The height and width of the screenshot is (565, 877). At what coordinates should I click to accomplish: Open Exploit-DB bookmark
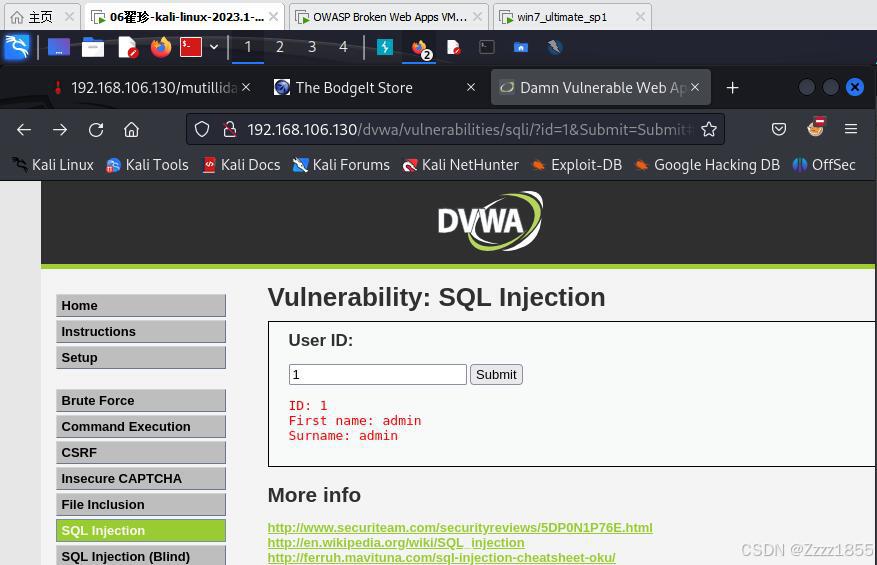(x=577, y=165)
